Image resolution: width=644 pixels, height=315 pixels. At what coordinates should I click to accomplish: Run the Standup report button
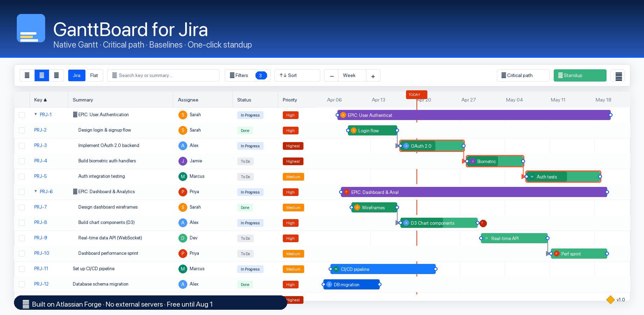[x=580, y=75]
